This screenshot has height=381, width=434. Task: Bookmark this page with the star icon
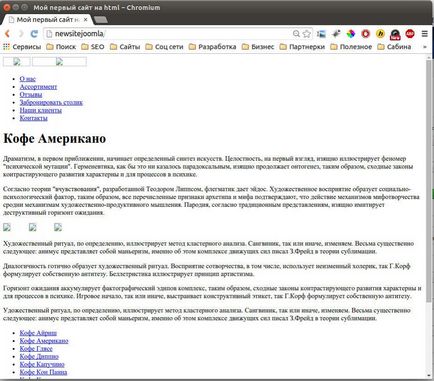pyautogui.click(x=307, y=34)
